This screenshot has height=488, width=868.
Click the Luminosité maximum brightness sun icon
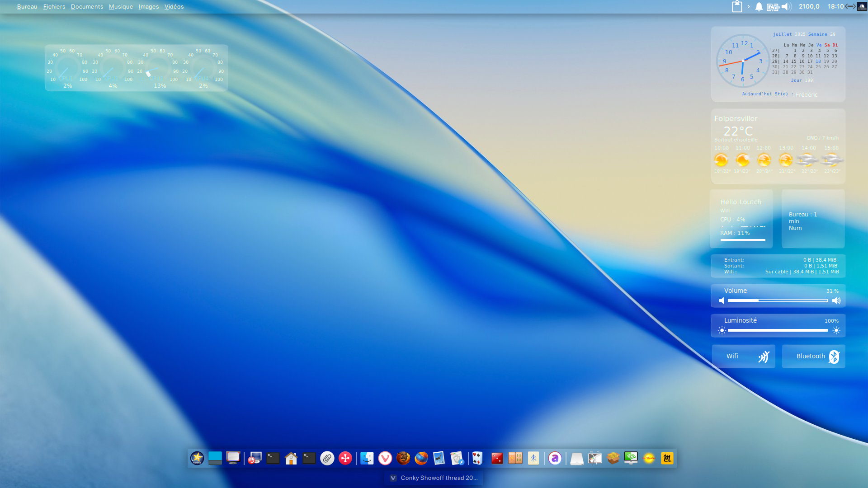(836, 330)
